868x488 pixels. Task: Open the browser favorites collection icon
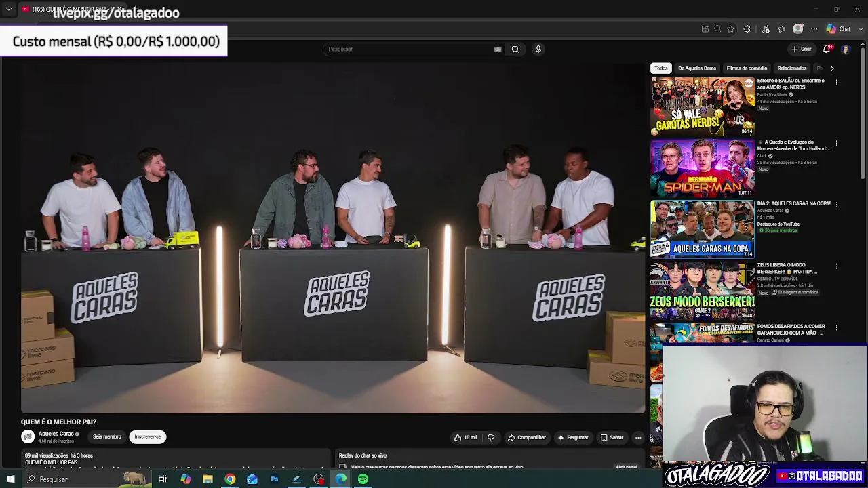(782, 29)
